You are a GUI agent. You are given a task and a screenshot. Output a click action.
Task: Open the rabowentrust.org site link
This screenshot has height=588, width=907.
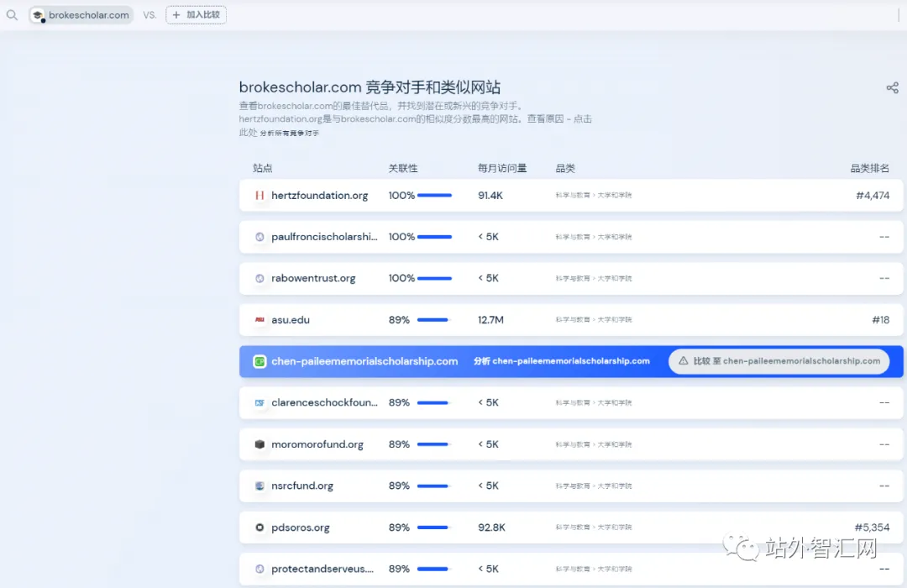[x=313, y=278]
